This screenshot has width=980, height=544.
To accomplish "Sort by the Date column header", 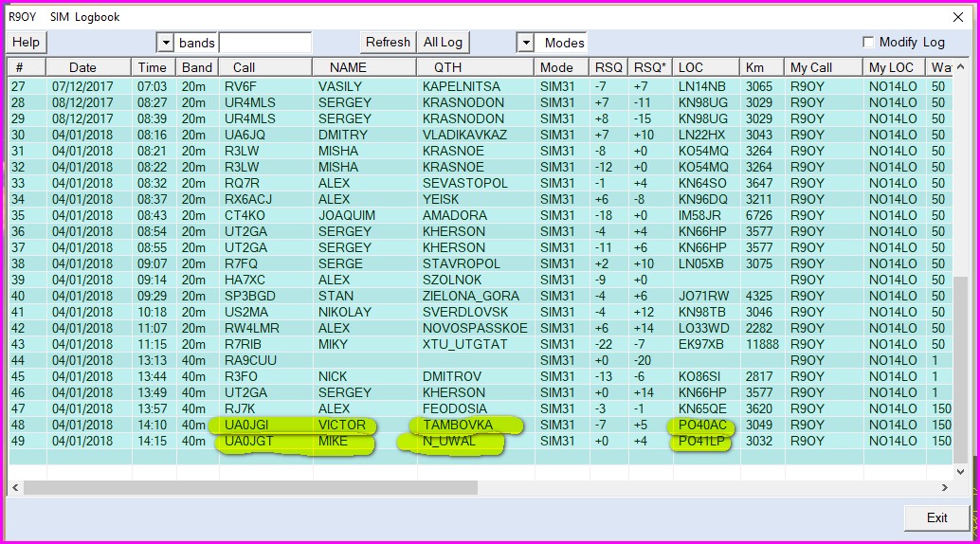I will [82, 67].
